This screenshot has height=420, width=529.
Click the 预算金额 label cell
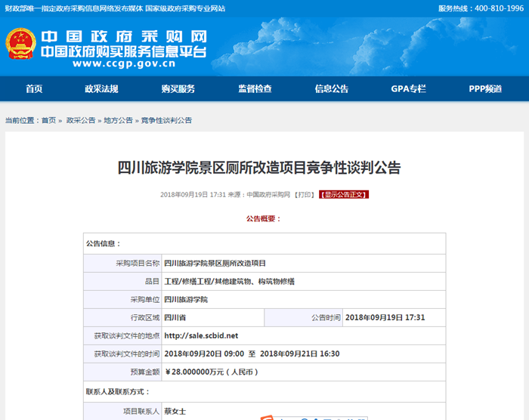click(x=122, y=372)
